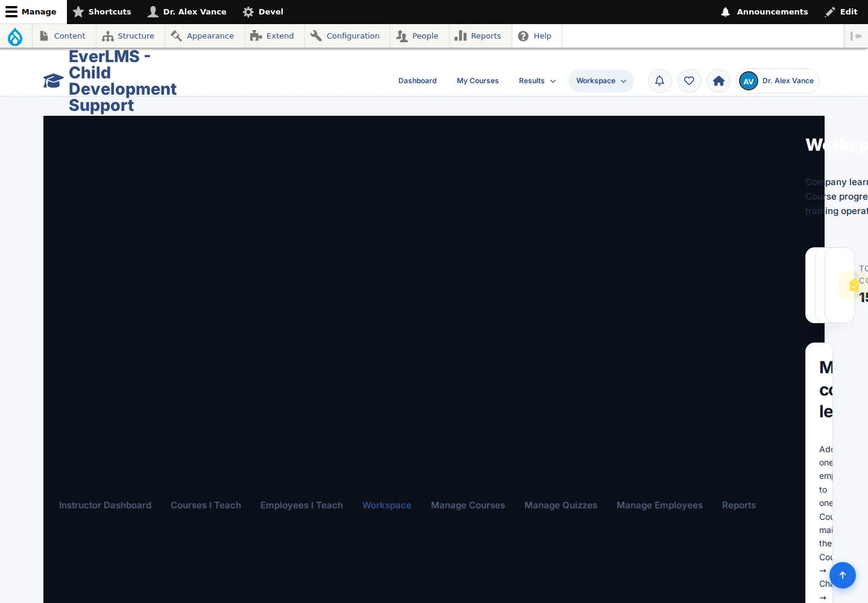The width and height of the screenshot is (868, 603).
Task: Click the Shortcuts star icon
Action: (78, 11)
